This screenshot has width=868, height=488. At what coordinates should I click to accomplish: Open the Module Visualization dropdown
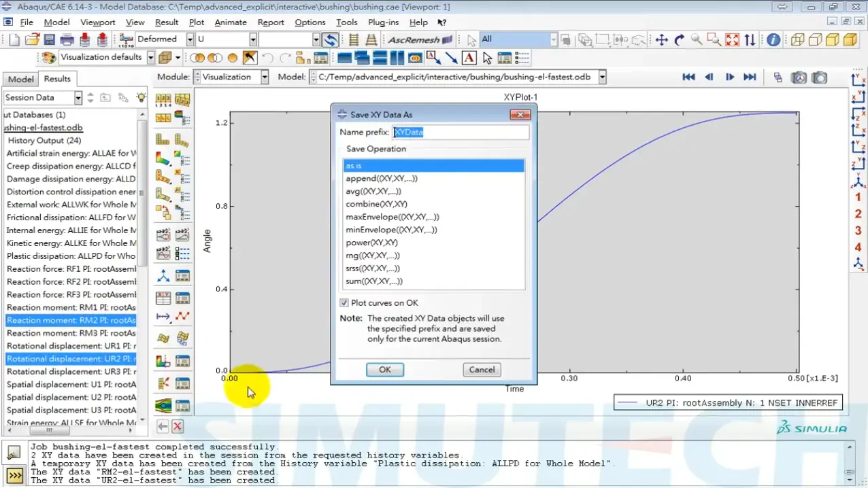265,77
